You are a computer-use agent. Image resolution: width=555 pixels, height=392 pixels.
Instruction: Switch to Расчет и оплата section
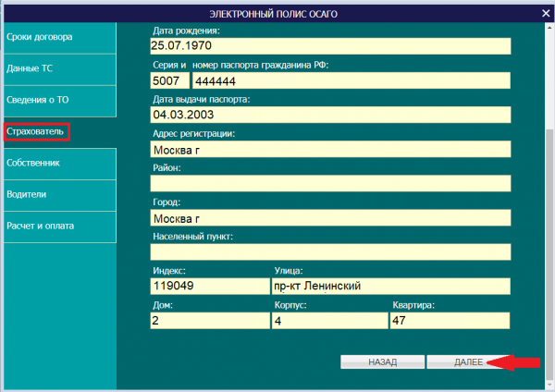point(60,227)
